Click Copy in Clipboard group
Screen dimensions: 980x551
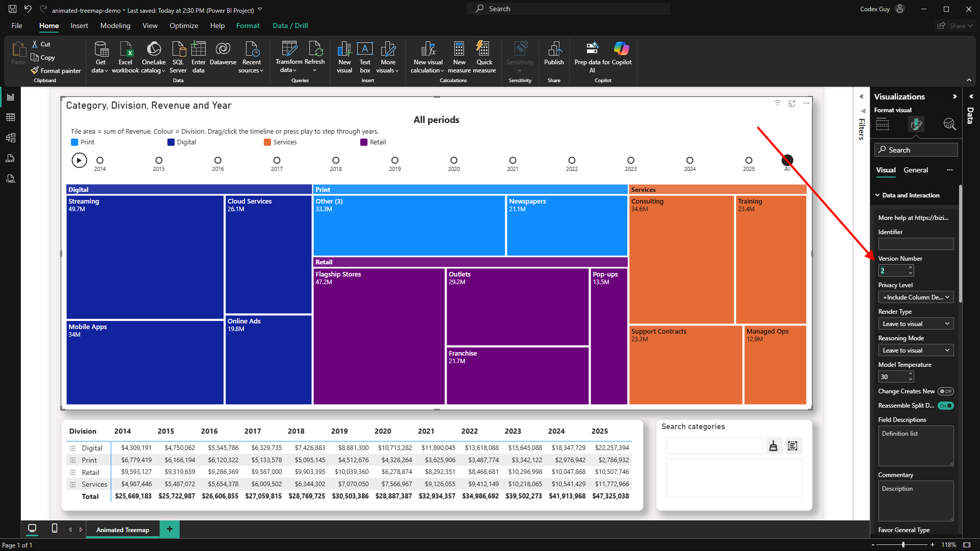coord(43,58)
